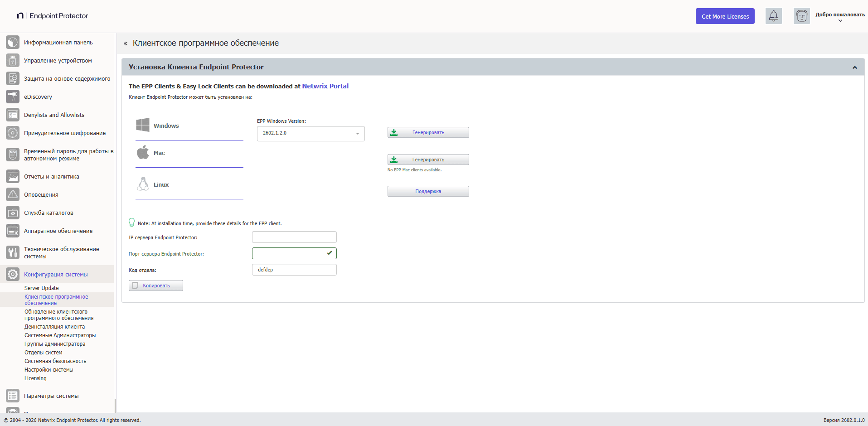The height and width of the screenshot is (426, 868).
Task: Select Системная безопасность submenu item
Action: coord(55,361)
